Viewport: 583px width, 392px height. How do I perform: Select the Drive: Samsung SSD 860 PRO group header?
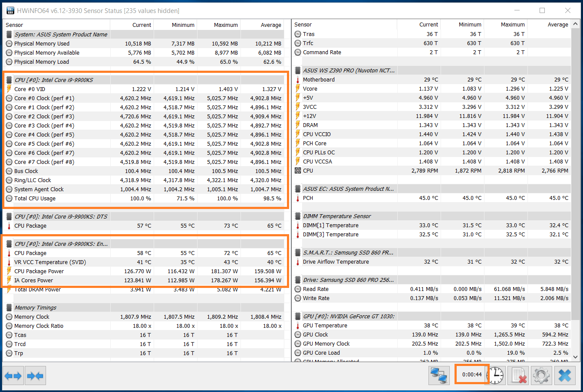click(x=431, y=280)
